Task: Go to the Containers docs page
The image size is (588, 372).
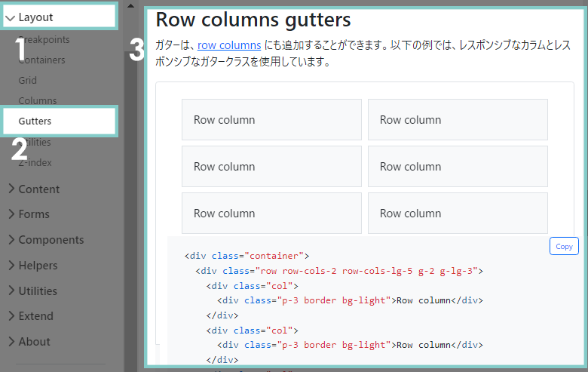Action: pos(42,60)
